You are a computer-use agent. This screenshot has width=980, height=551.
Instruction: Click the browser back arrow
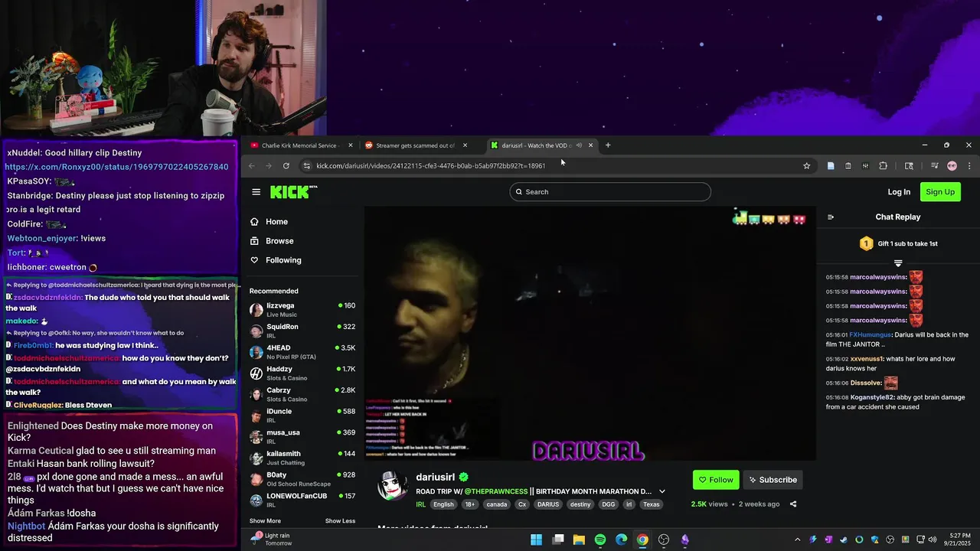[x=251, y=166]
